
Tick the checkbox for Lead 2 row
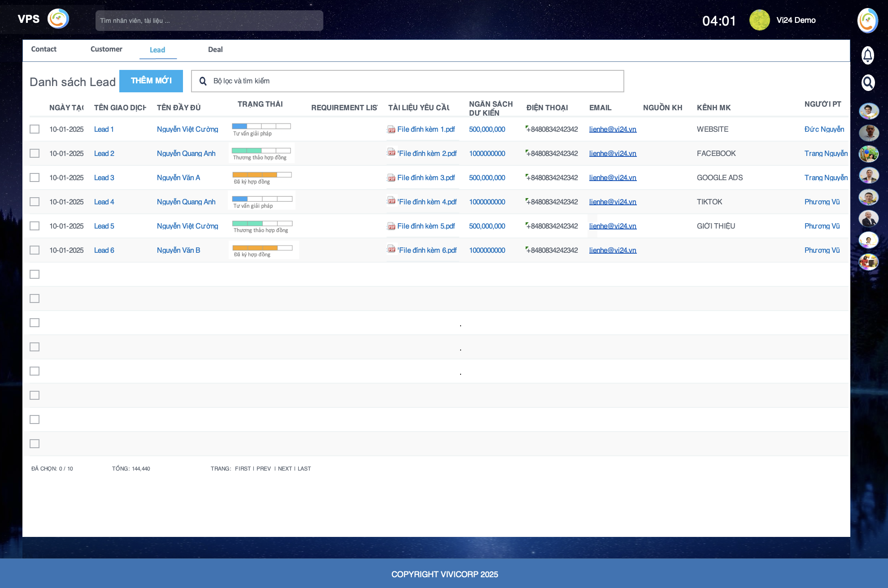(x=35, y=153)
